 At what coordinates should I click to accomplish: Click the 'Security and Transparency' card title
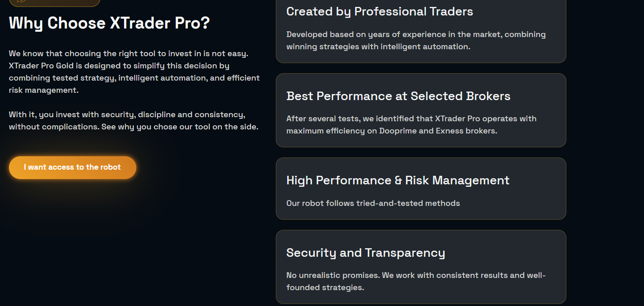(365, 253)
